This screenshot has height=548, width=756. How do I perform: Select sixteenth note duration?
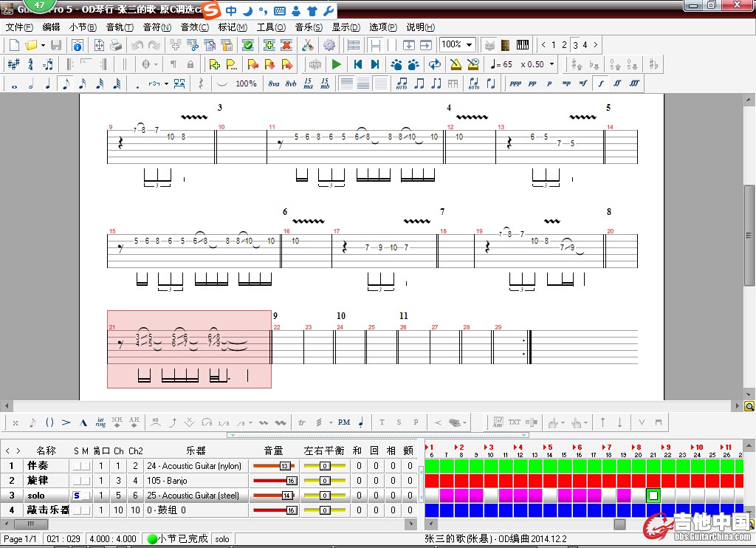[83, 84]
